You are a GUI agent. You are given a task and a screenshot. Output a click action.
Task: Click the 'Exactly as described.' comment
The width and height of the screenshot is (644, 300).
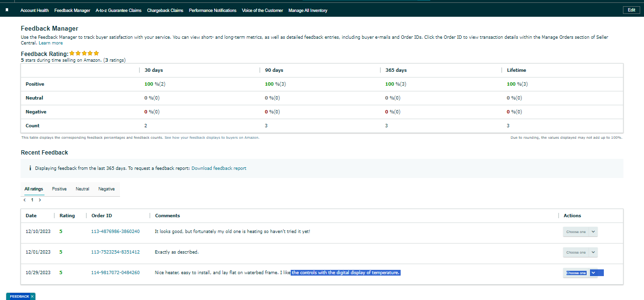tap(176, 252)
